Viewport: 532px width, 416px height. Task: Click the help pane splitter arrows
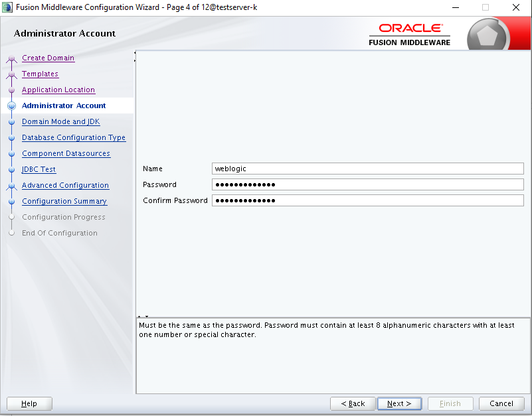click(143, 316)
